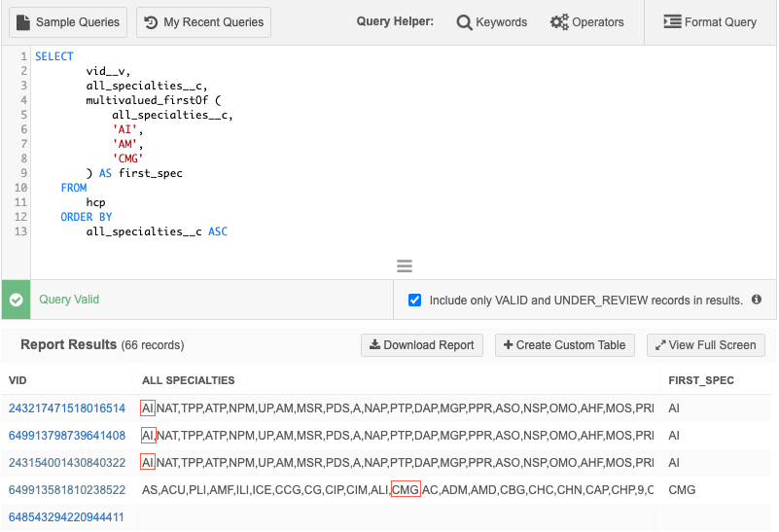779x532 pixels.
Task: Open VID 649913798739641408 record link
Action: pyautogui.click(x=67, y=436)
